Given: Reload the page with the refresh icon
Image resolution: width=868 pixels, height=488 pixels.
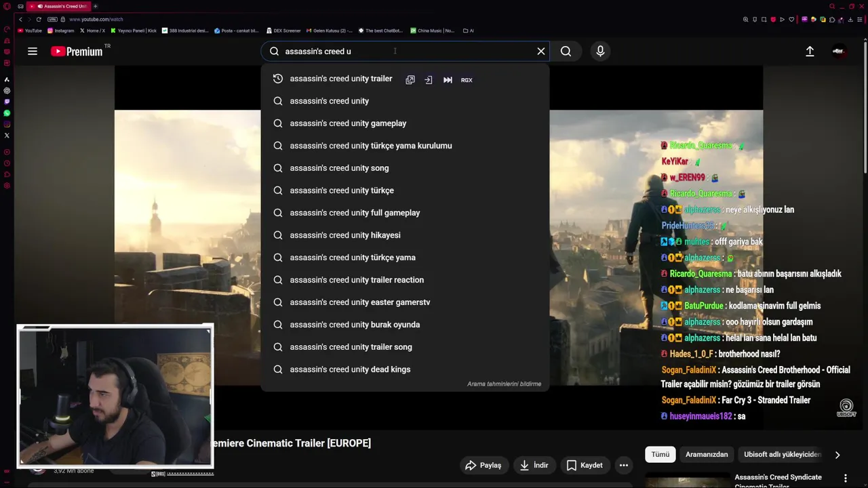Looking at the screenshot, I should (38, 19).
